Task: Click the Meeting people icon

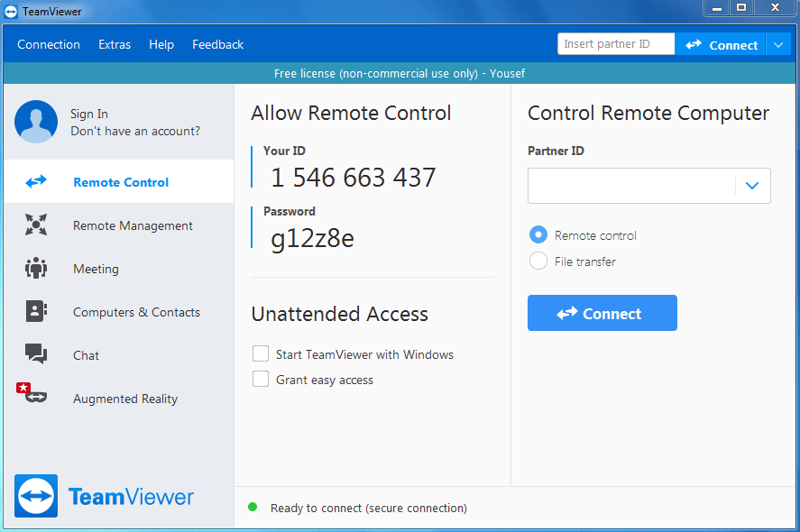Action: coord(36,269)
